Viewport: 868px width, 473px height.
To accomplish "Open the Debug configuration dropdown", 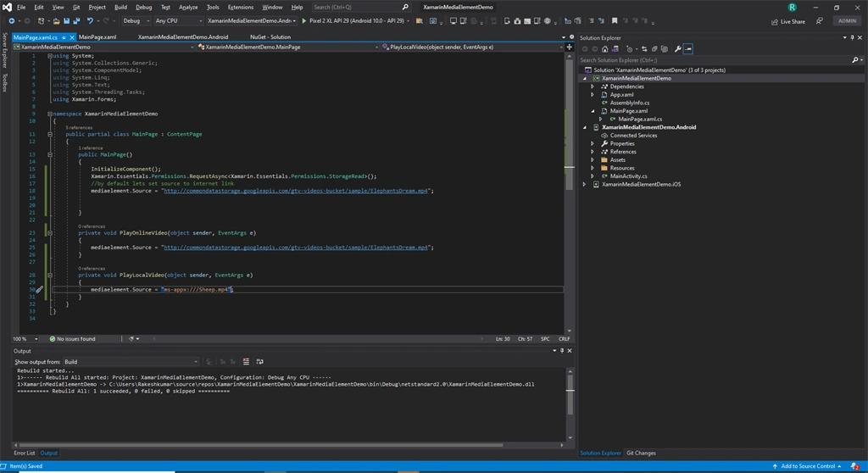I will pyautogui.click(x=136, y=21).
